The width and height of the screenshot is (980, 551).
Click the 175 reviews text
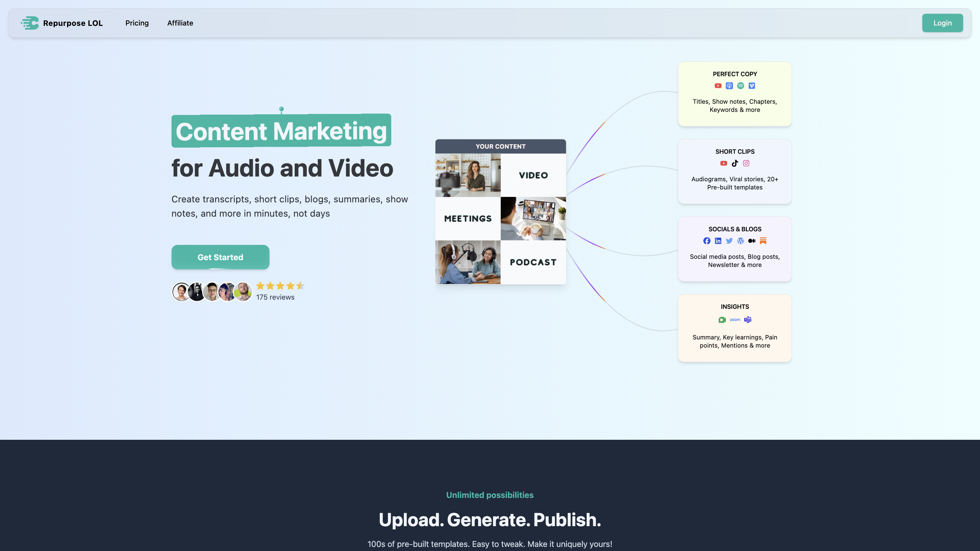click(275, 297)
